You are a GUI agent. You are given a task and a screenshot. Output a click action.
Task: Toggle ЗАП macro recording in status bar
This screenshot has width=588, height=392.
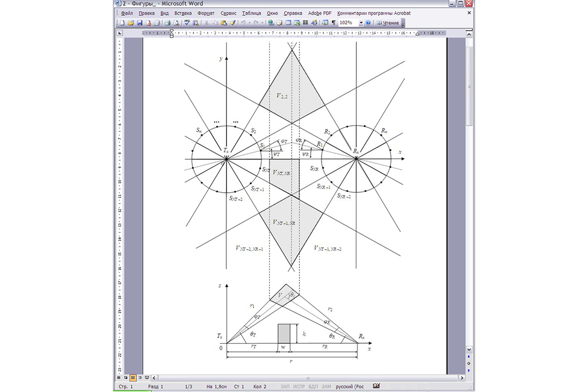click(x=285, y=387)
